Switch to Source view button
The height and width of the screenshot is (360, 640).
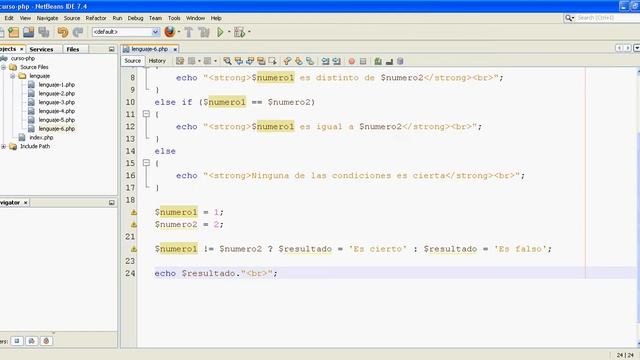(x=132, y=60)
